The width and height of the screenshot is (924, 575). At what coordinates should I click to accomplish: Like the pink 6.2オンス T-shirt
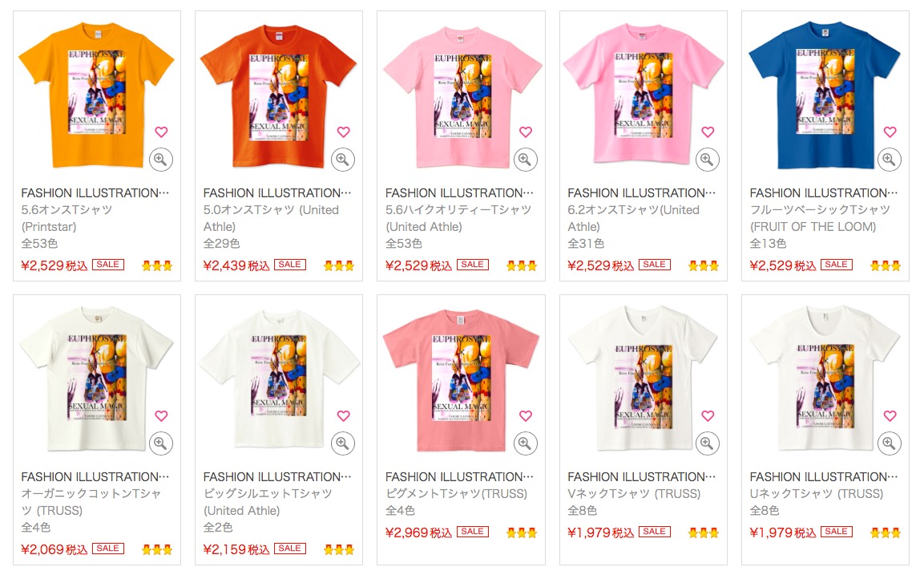click(x=708, y=132)
